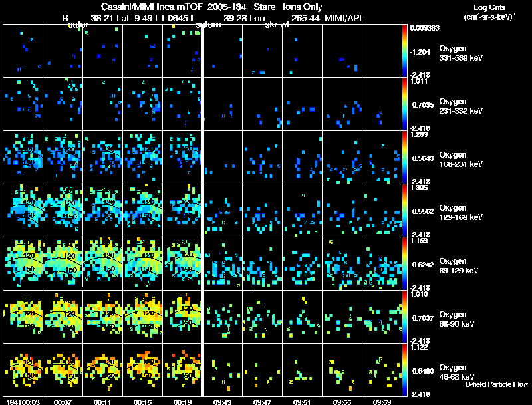532x405 pixels.
Task: Click the '09:55' time label
Action: (342, 402)
